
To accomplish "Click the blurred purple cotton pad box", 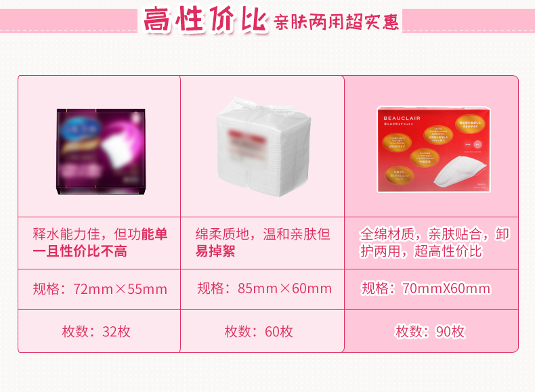I will pyautogui.click(x=101, y=152).
